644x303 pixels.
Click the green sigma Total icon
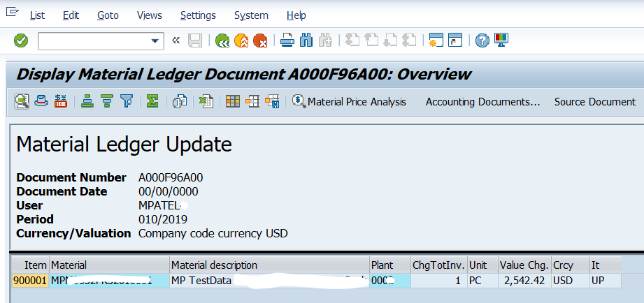click(x=152, y=102)
